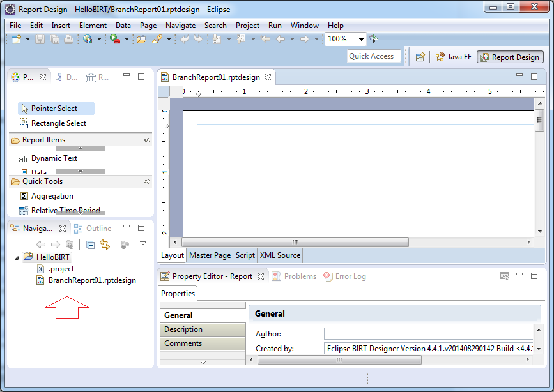
Task: Pin the Report Items drawer open
Action: click(x=147, y=140)
